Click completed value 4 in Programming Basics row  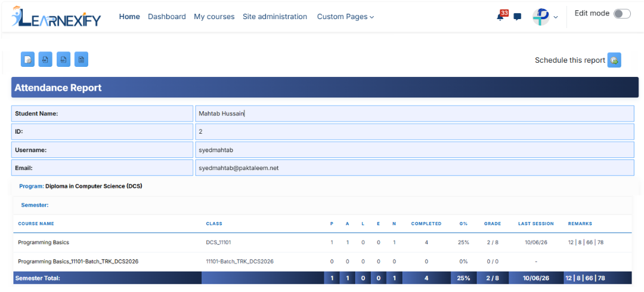coord(426,242)
